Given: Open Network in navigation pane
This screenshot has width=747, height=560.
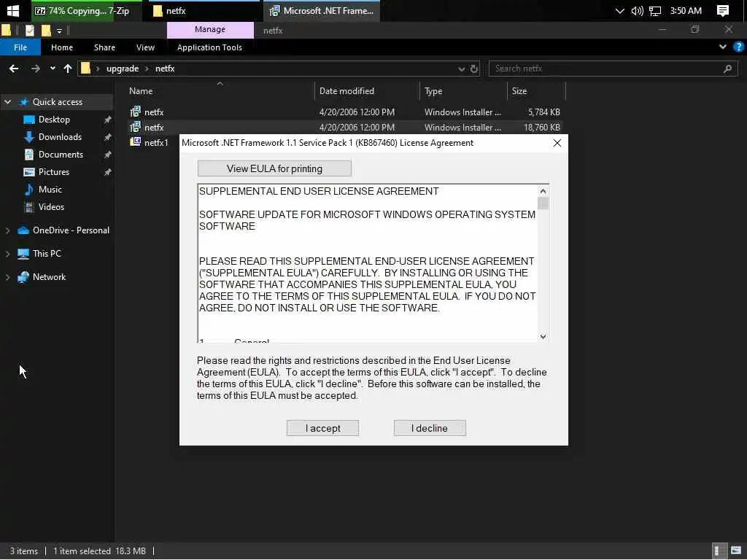Looking at the screenshot, I should 49,277.
